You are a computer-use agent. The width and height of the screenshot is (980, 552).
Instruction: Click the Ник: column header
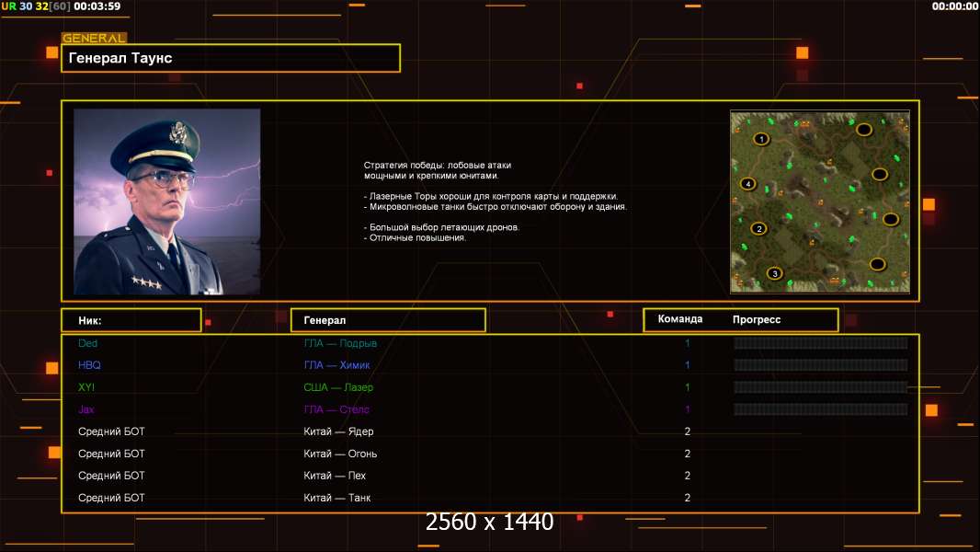131,320
